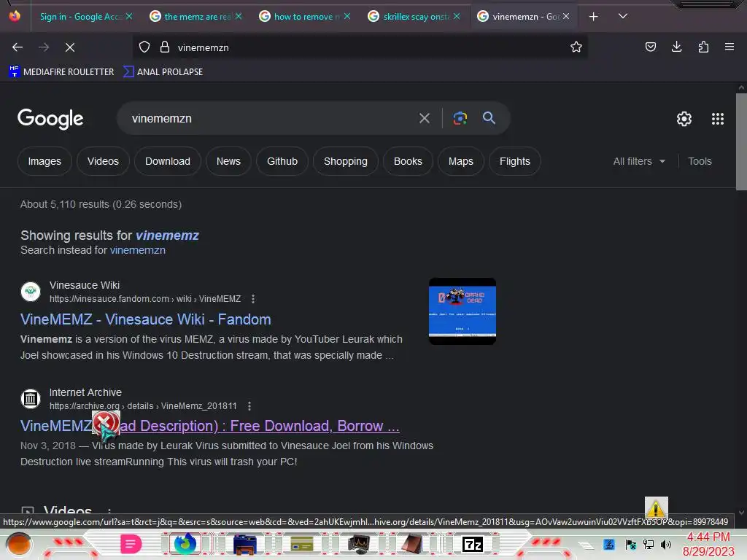Search instead for vinememzn
The image size is (747, 560).
pyautogui.click(x=138, y=251)
